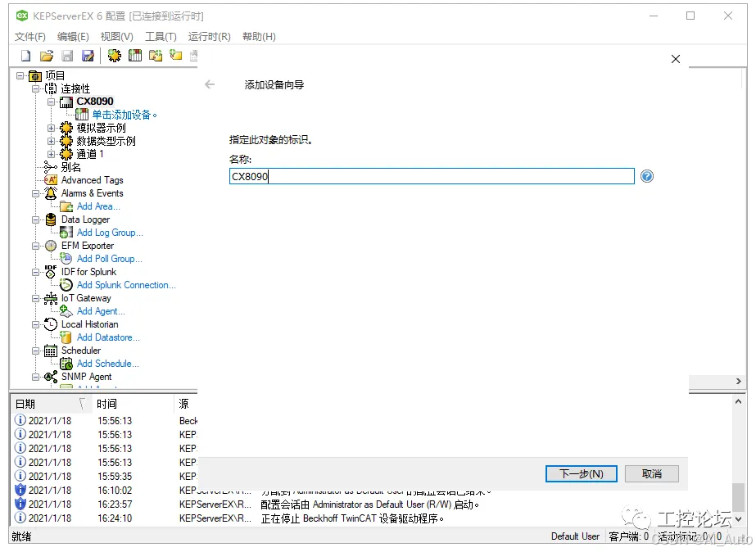Click the Add Schedule... link
The image size is (756, 552).
coord(108,364)
